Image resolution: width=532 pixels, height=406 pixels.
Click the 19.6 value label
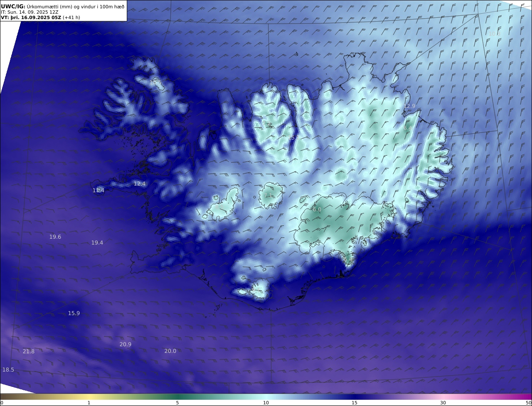(55, 237)
